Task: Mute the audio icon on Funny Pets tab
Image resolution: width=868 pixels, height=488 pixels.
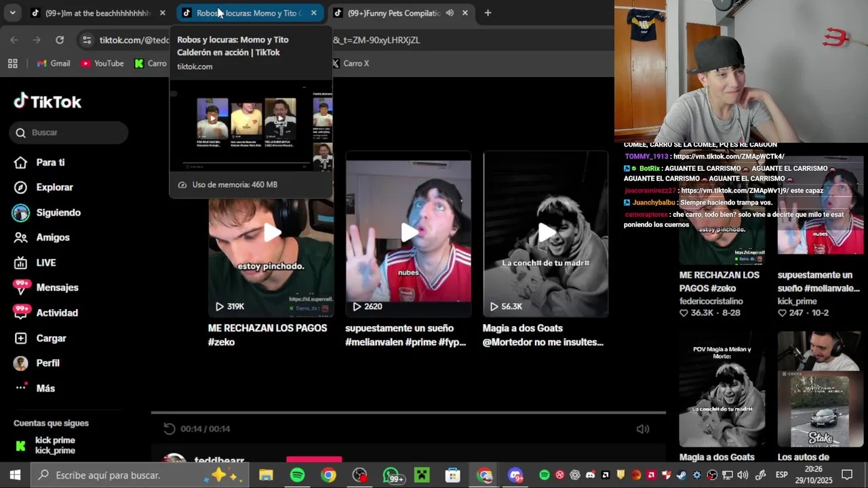Action: click(x=450, y=13)
